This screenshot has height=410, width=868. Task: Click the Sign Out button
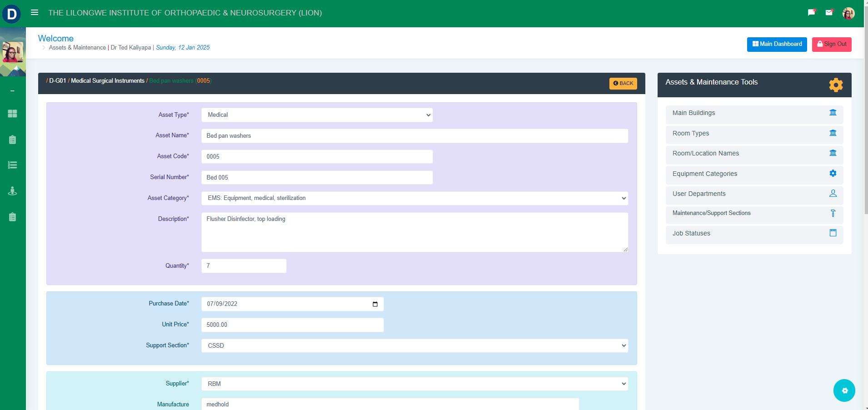click(831, 44)
